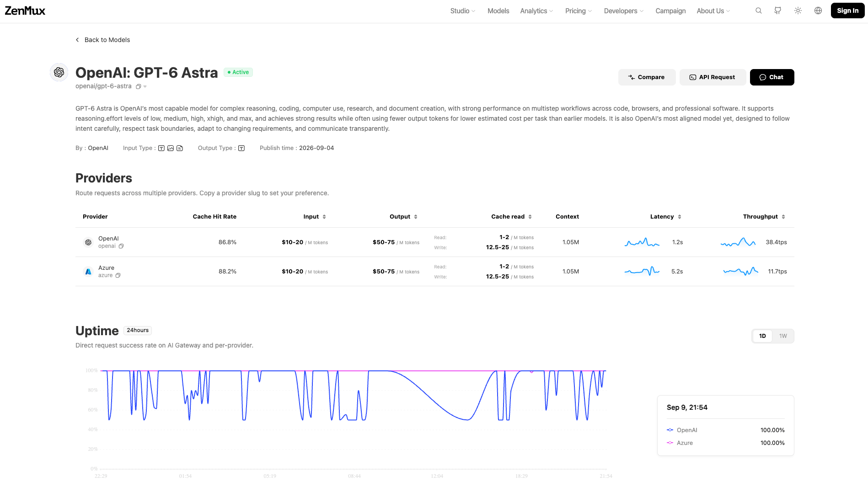This screenshot has height=487, width=868.
Task: Copy the openai provider slug
Action: click(121, 246)
